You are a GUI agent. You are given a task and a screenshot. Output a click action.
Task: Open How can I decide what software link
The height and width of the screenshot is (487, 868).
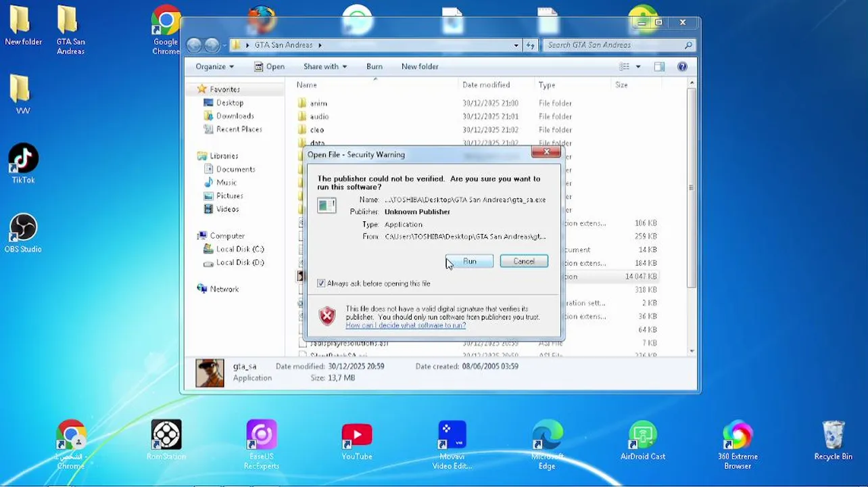coord(406,325)
